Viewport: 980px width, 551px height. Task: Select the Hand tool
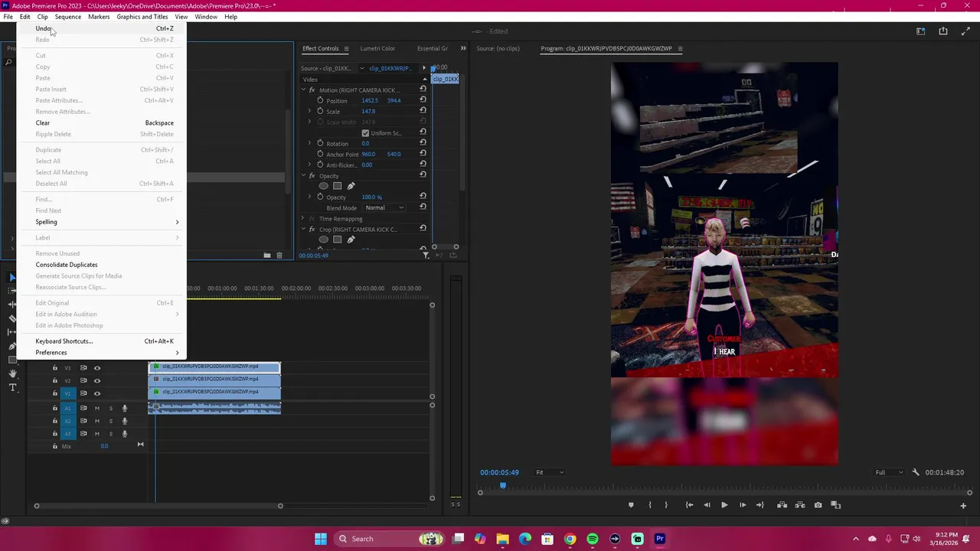13,373
